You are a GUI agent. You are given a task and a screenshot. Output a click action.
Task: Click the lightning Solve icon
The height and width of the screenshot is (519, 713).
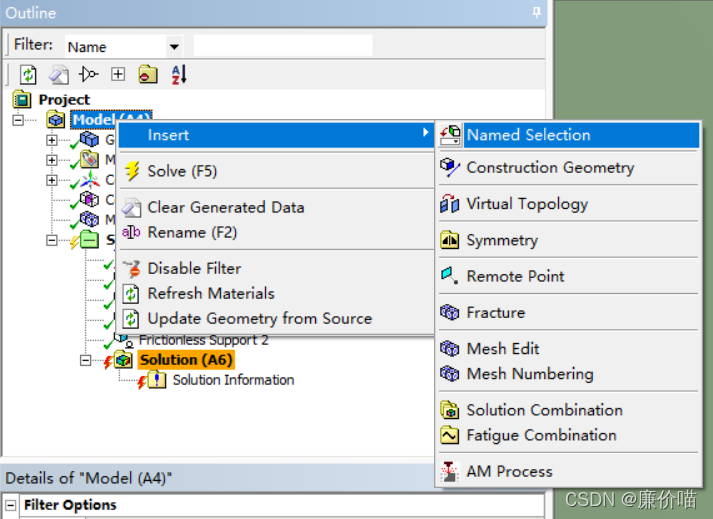[x=132, y=171]
